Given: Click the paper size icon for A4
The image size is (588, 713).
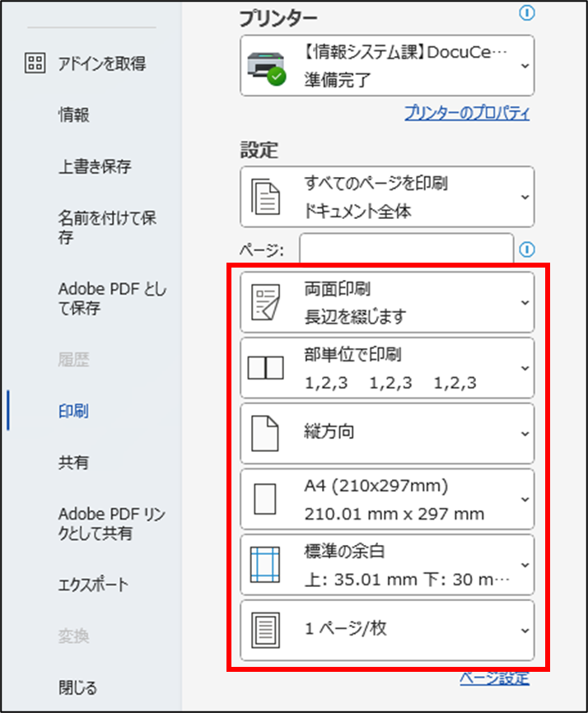Looking at the screenshot, I should click(265, 499).
